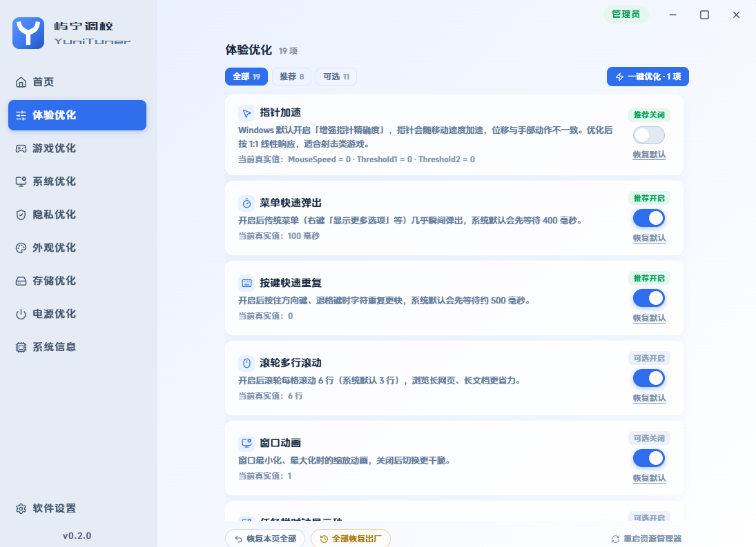Toggle the 滚轮多行滚动 switch
This screenshot has height=547, width=756.
[x=648, y=378]
